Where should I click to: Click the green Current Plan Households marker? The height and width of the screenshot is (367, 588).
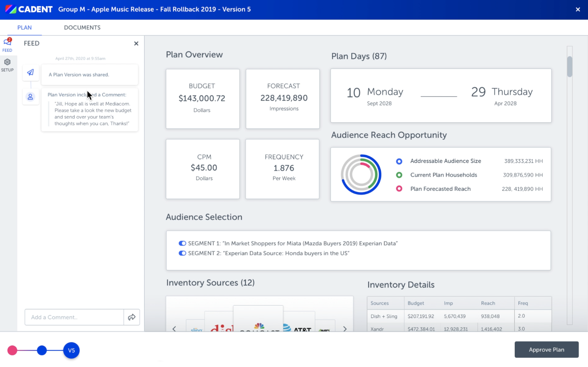(x=399, y=175)
